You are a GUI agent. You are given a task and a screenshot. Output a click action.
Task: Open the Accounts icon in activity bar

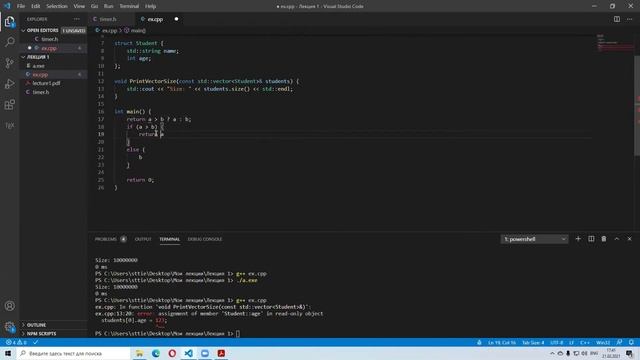point(9,306)
